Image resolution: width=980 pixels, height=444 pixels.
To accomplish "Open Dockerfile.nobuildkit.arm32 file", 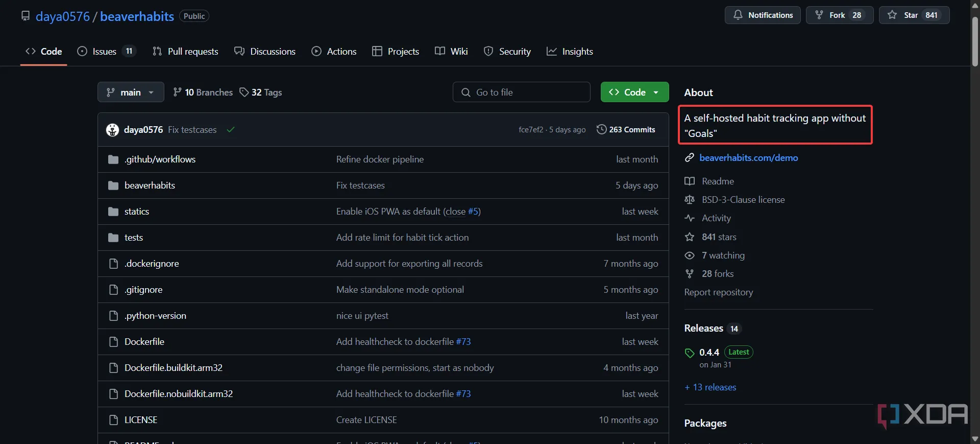I will click(x=179, y=394).
